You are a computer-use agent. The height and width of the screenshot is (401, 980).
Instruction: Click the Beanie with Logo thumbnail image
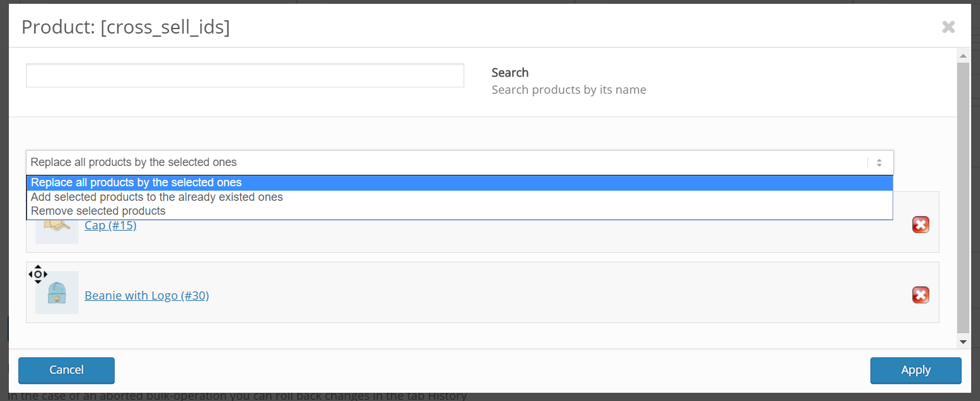57,293
